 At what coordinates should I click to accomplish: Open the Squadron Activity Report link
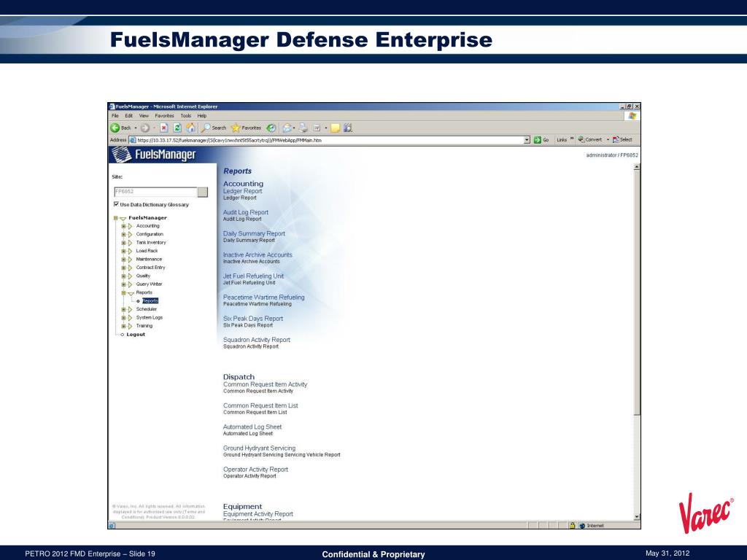[256, 340]
